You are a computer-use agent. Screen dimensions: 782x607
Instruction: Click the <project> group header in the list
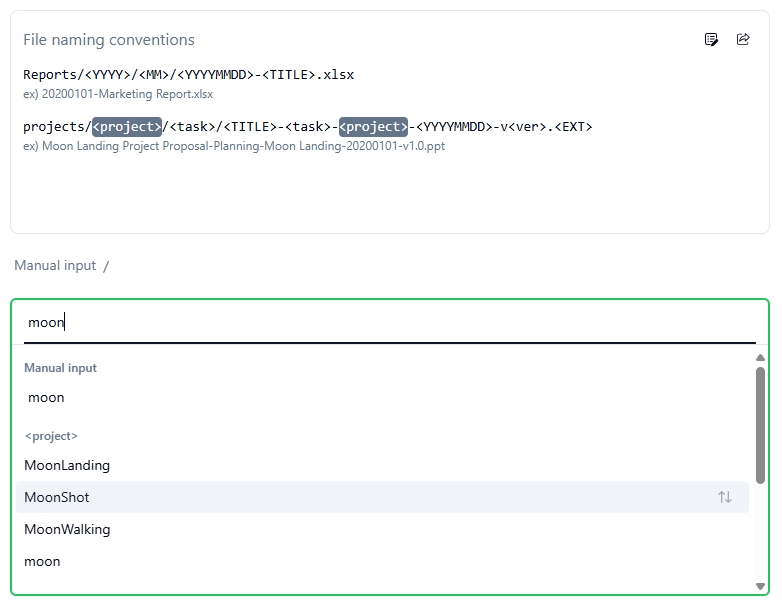pos(51,436)
